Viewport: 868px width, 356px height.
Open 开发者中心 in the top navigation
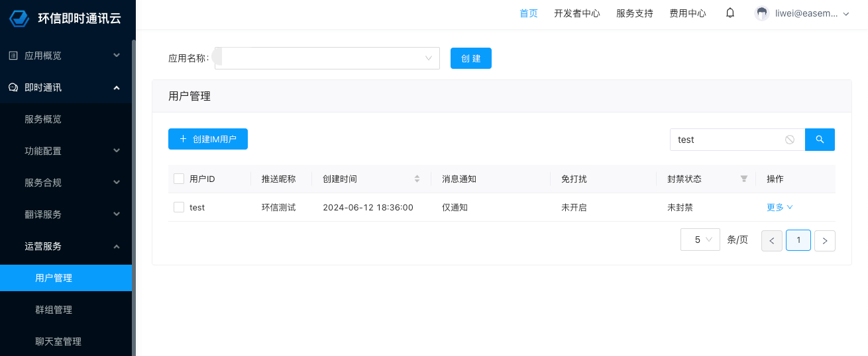[x=576, y=13]
